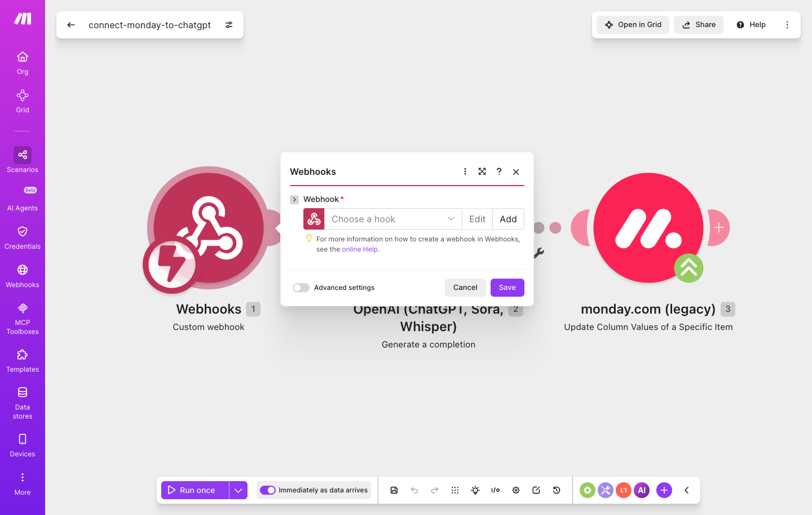Screen dimensions: 812x515
Task: Open Webhooks in the sidebar
Action: tap(23, 276)
